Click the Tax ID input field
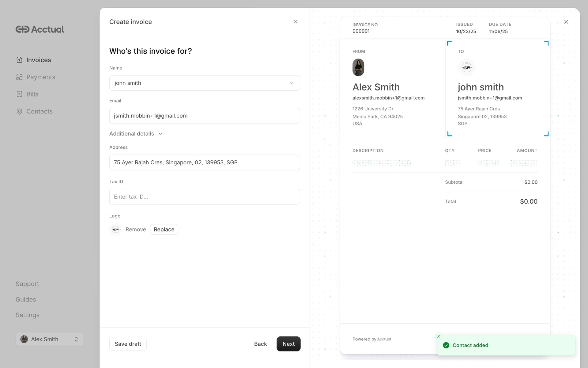 [205, 197]
